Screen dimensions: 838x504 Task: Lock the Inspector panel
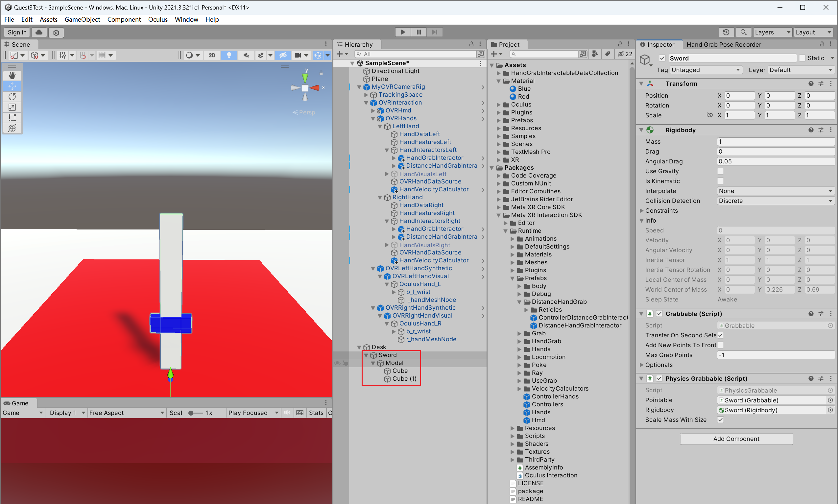point(822,44)
